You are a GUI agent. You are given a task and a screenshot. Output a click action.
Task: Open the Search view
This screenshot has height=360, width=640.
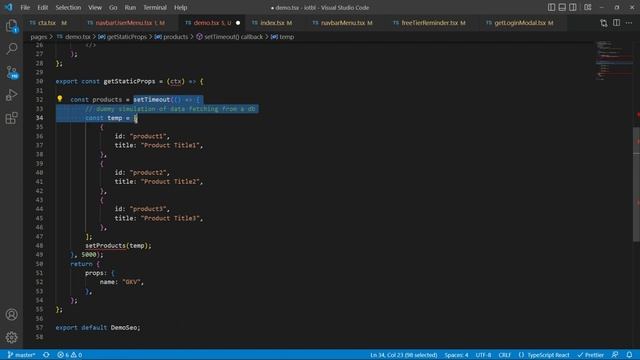pyautogui.click(x=11, y=49)
